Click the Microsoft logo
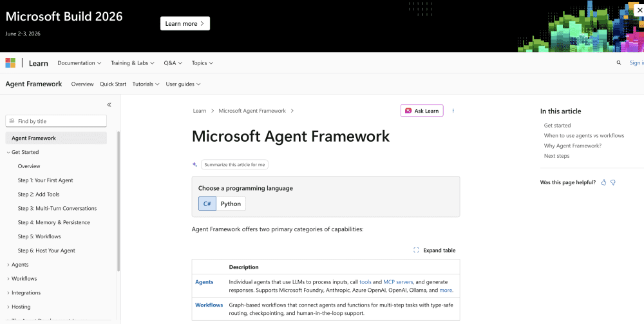 (10, 63)
